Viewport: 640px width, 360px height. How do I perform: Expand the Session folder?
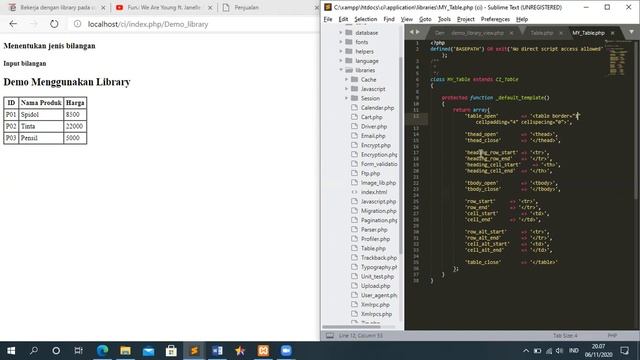tap(347, 98)
